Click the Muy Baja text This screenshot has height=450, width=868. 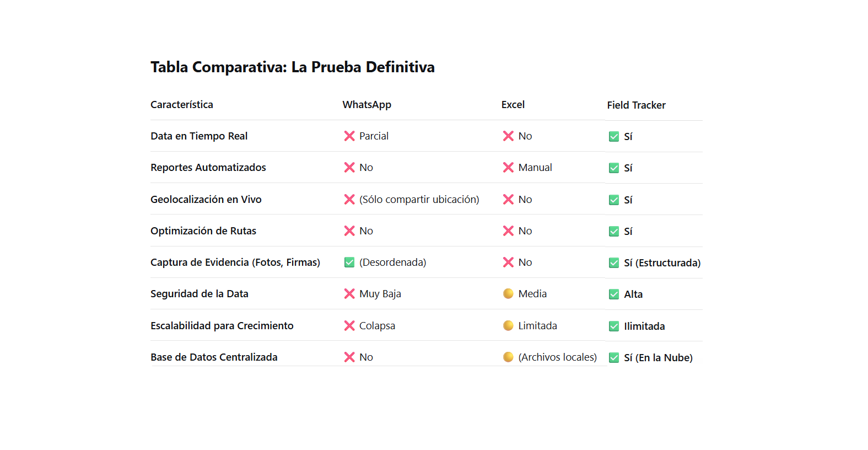(380, 294)
